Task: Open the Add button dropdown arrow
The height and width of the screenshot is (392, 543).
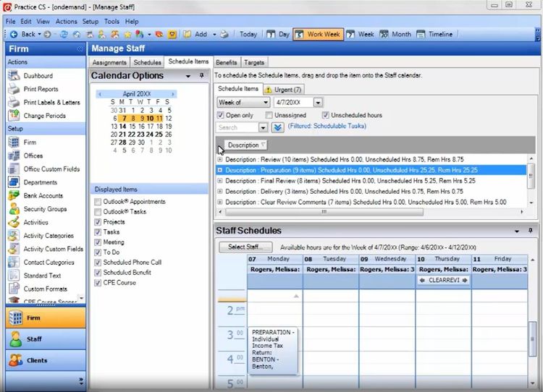Action: tap(215, 35)
